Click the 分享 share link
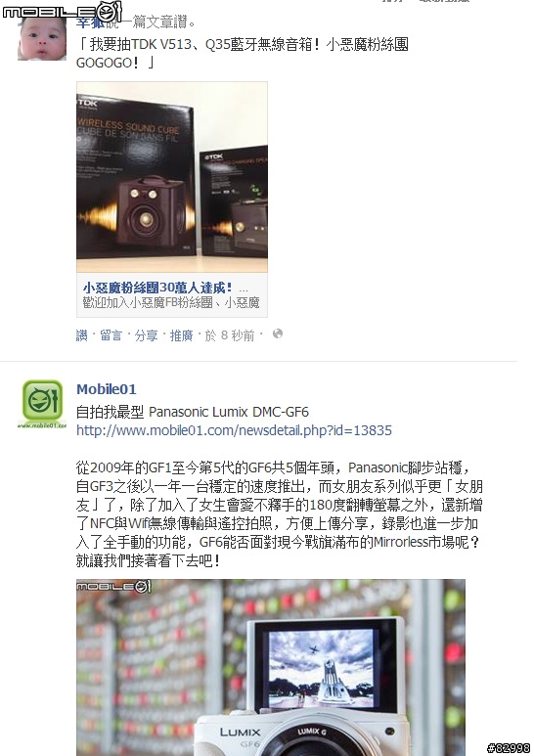 tap(146, 335)
